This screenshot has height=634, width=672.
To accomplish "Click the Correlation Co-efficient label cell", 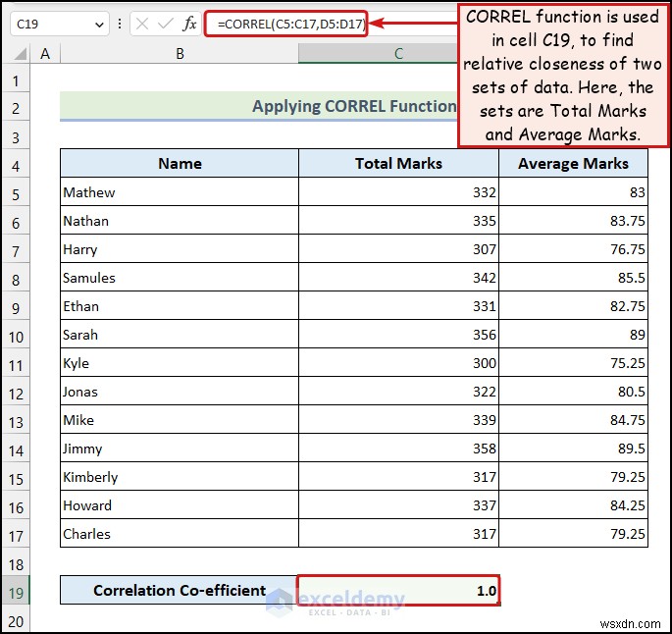I will click(x=180, y=590).
